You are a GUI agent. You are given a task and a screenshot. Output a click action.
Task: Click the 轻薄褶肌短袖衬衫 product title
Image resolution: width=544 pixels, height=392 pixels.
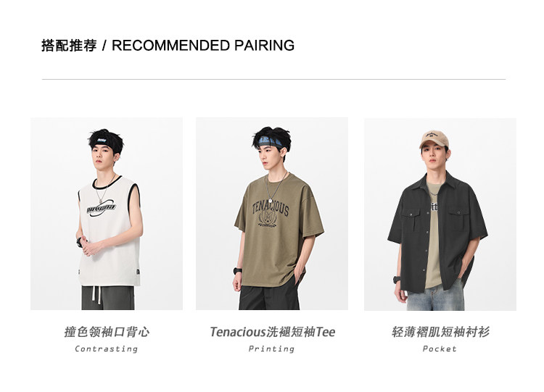(x=440, y=332)
